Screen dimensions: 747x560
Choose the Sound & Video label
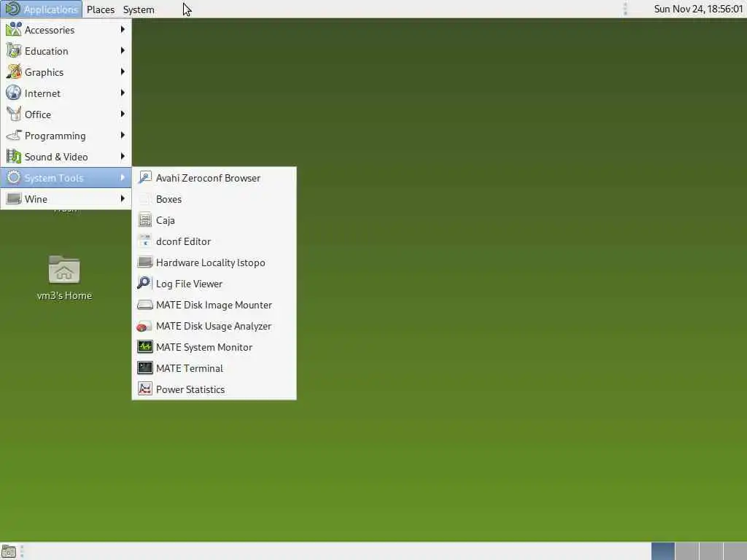tap(56, 157)
